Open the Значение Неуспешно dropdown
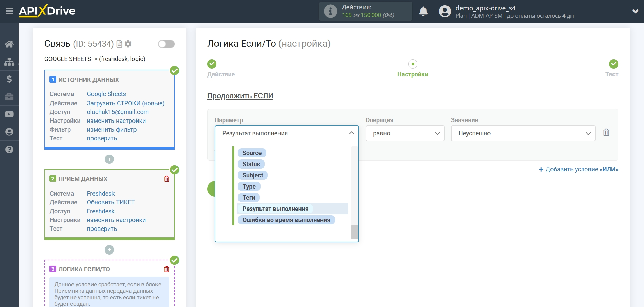 tap(523, 133)
